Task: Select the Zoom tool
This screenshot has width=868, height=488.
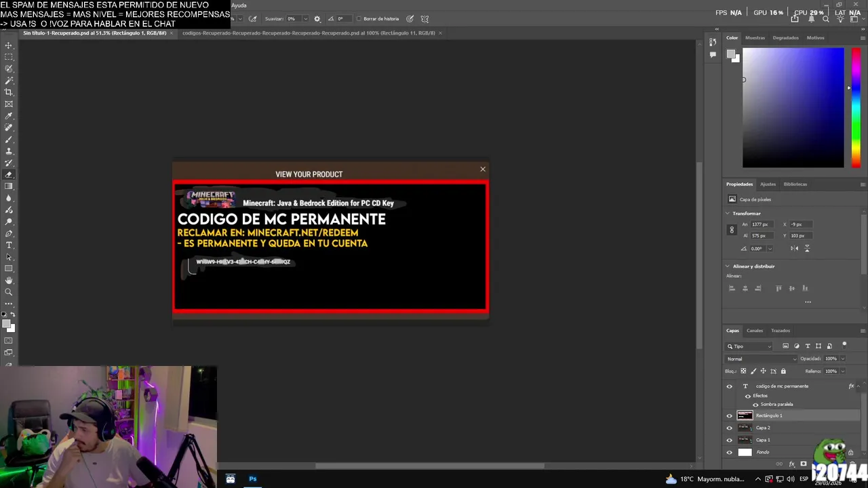Action: click(x=9, y=292)
